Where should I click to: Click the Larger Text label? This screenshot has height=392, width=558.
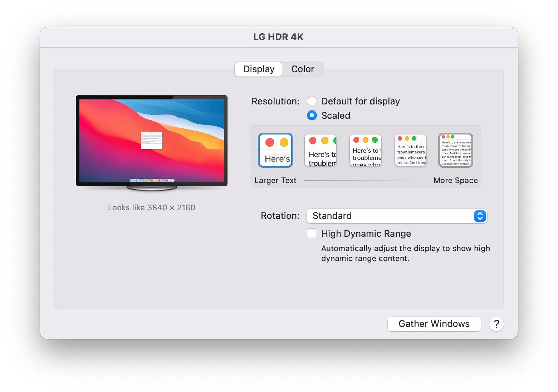point(275,181)
